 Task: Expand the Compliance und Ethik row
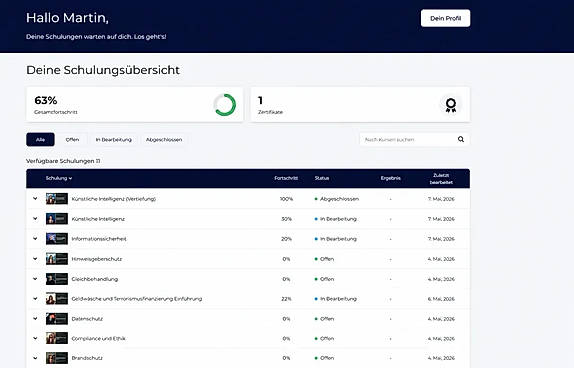[35, 338]
